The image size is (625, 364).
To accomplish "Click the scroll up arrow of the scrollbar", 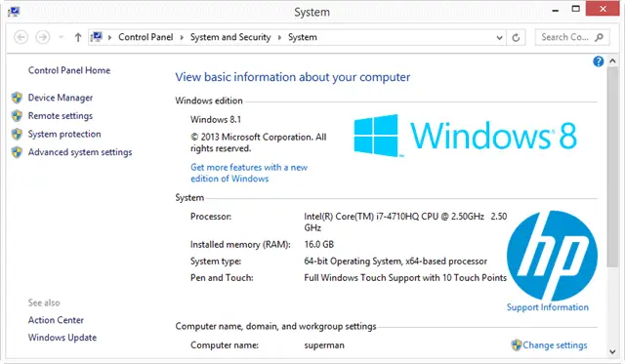I will tap(612, 61).
